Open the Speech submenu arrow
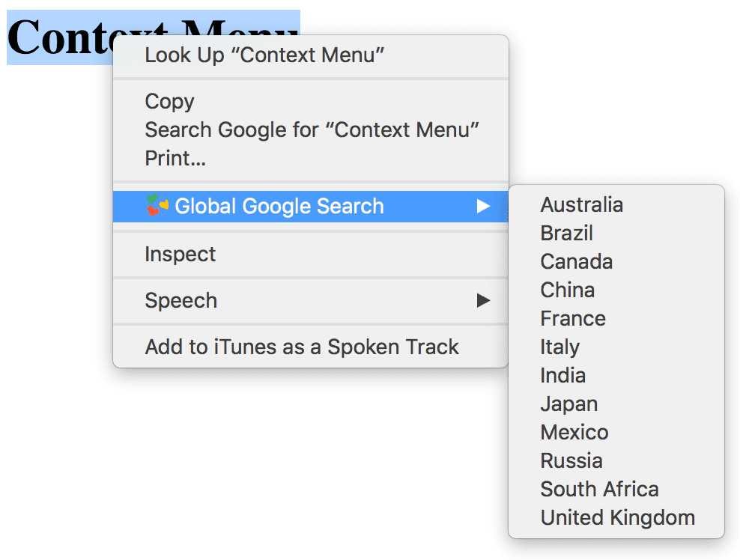The image size is (740, 560). tap(483, 300)
